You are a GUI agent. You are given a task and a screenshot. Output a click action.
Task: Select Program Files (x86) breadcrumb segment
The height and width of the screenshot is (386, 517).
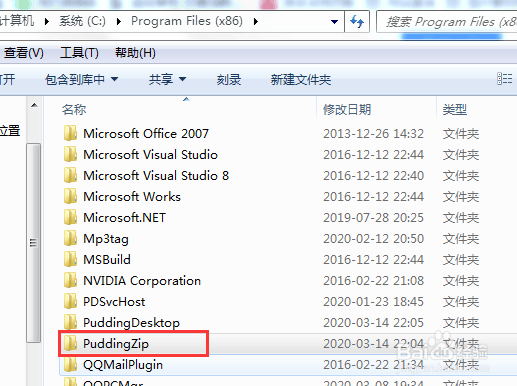point(187,21)
